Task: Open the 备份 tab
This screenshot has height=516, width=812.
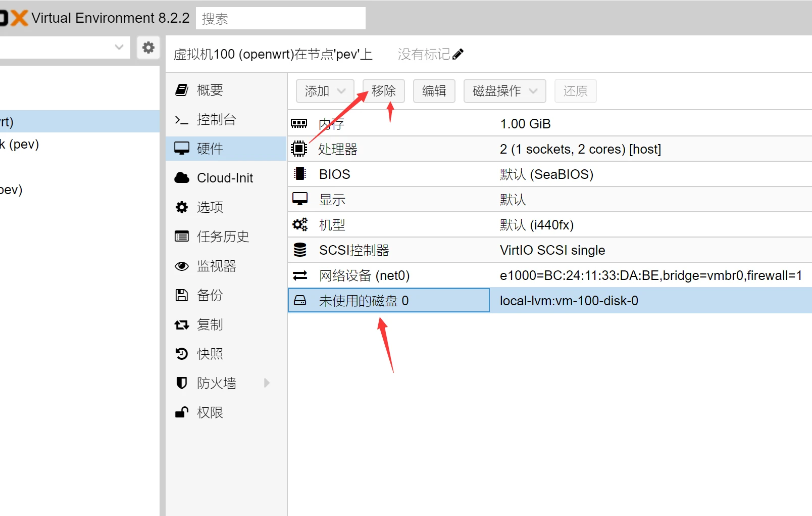Action: point(226,295)
